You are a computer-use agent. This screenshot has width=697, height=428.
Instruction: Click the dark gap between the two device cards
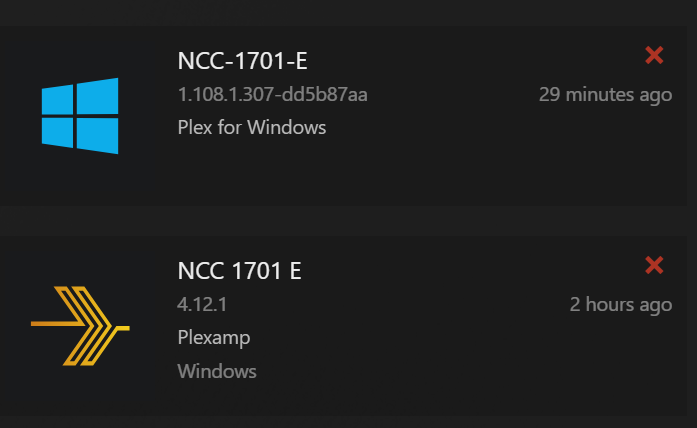(x=348, y=221)
